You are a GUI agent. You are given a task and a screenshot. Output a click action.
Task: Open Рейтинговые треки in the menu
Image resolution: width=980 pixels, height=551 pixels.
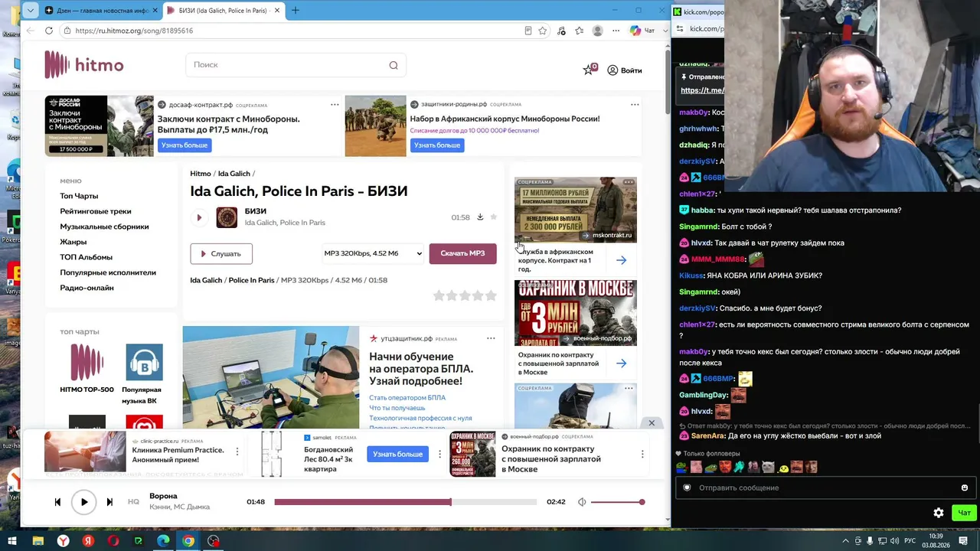pyautogui.click(x=96, y=211)
